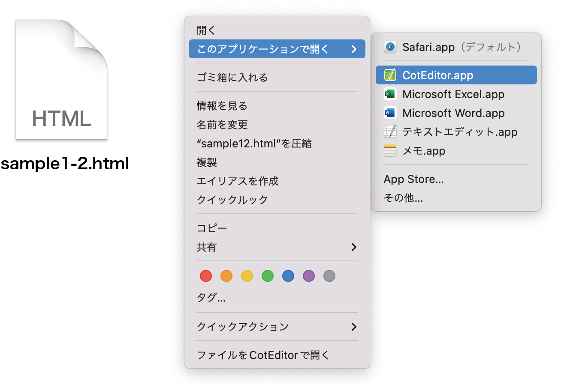Apply the gray tag color
561x392 pixels.
click(329, 276)
